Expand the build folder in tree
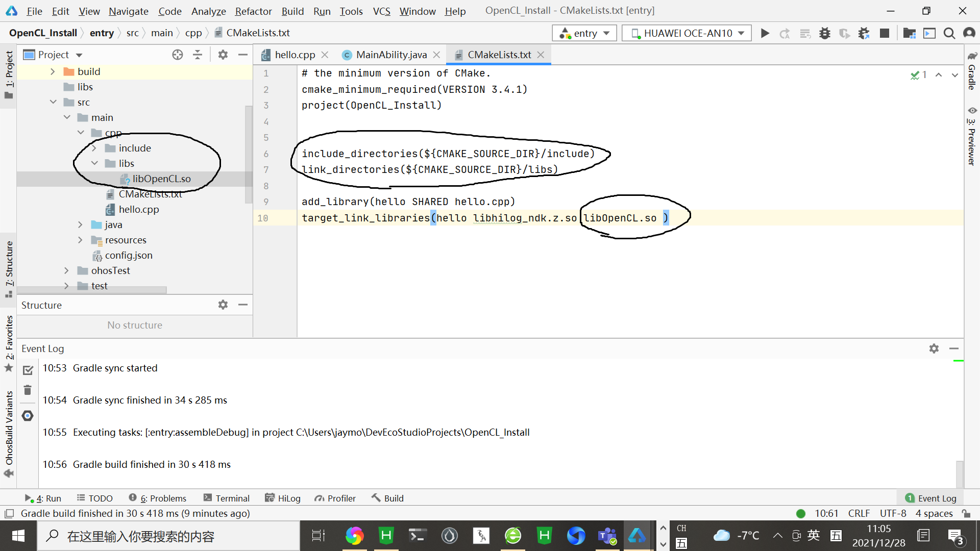Viewport: 980px width, 551px height. 53,71
